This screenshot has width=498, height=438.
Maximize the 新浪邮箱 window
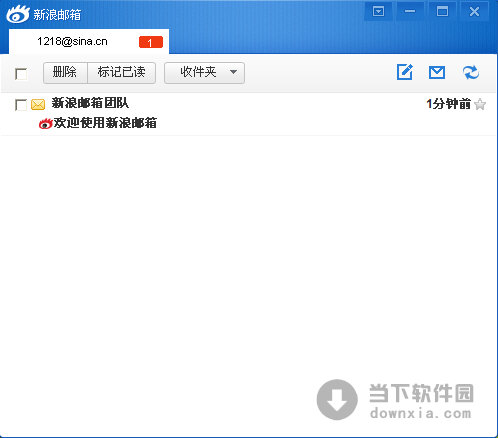(442, 12)
